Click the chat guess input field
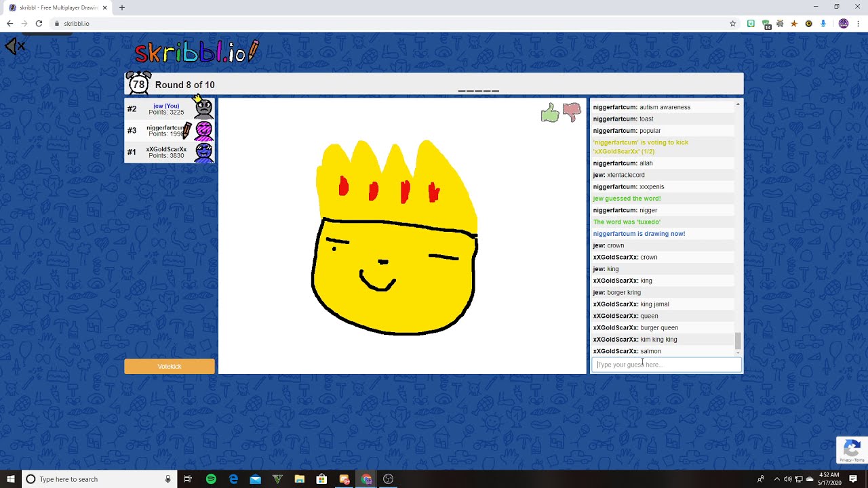Screen dimensions: 868x488 (667, 365)
